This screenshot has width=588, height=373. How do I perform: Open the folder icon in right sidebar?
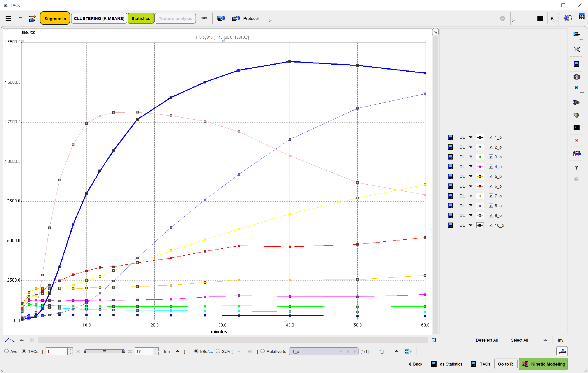[576, 34]
